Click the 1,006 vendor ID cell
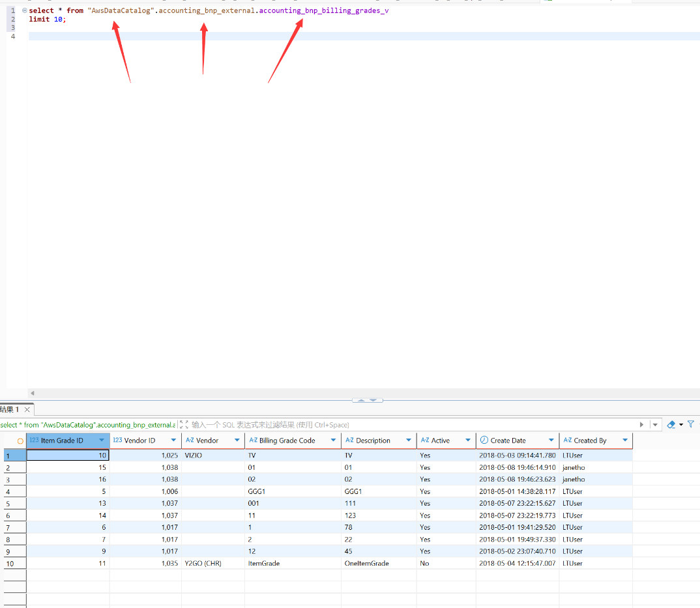 point(145,491)
